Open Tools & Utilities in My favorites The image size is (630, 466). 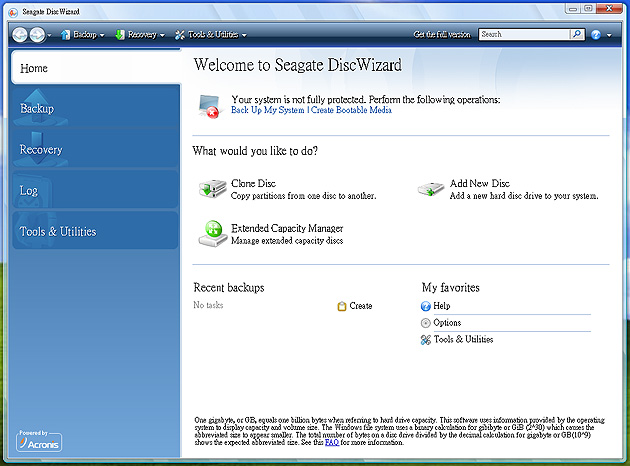tap(463, 339)
